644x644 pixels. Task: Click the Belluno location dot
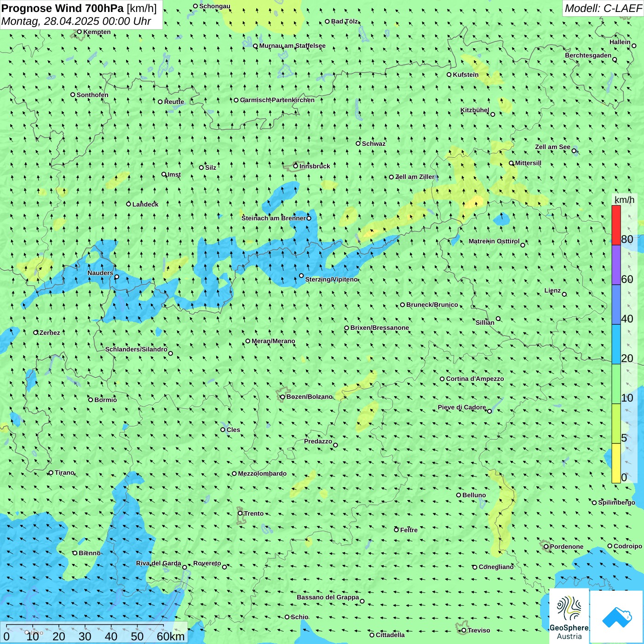coord(459,495)
